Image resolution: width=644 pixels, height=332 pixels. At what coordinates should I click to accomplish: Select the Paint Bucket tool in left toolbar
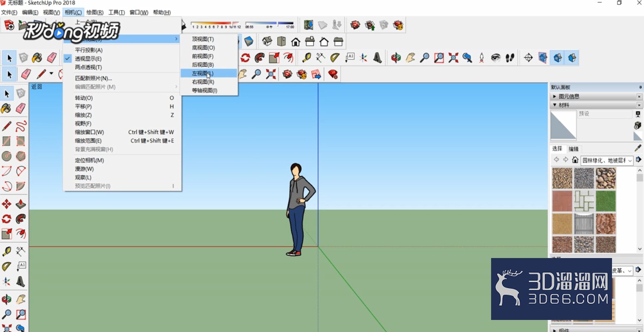[6, 108]
